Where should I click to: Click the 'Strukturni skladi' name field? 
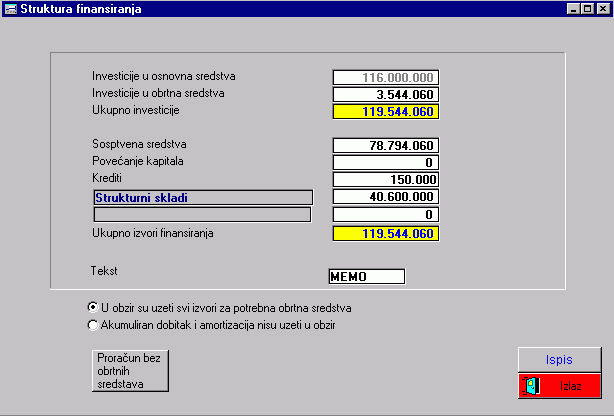pyautogui.click(x=203, y=197)
